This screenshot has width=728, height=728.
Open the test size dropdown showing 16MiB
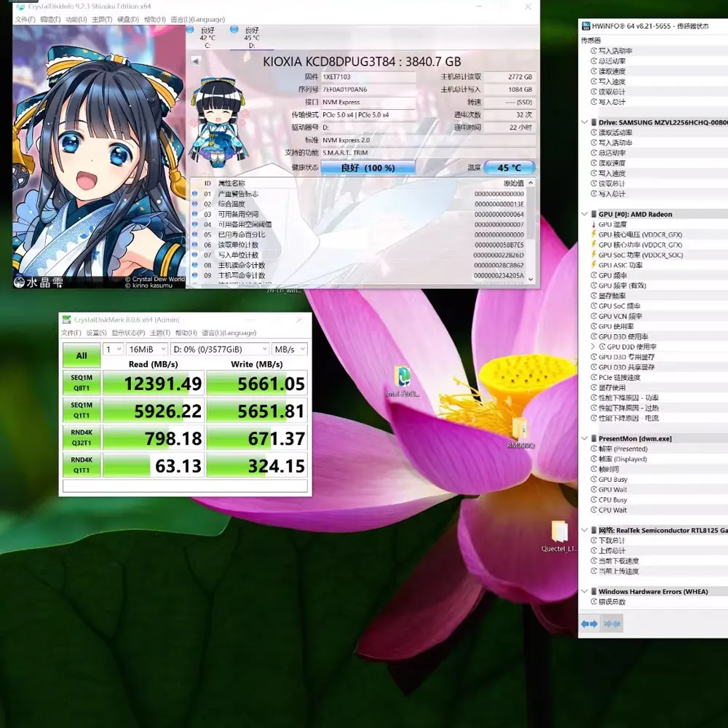[x=147, y=349]
